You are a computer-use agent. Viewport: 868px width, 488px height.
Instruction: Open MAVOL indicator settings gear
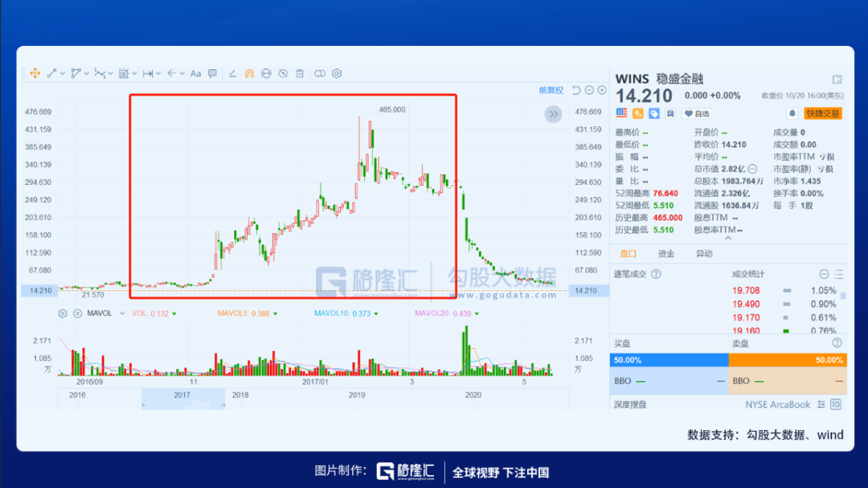63,314
